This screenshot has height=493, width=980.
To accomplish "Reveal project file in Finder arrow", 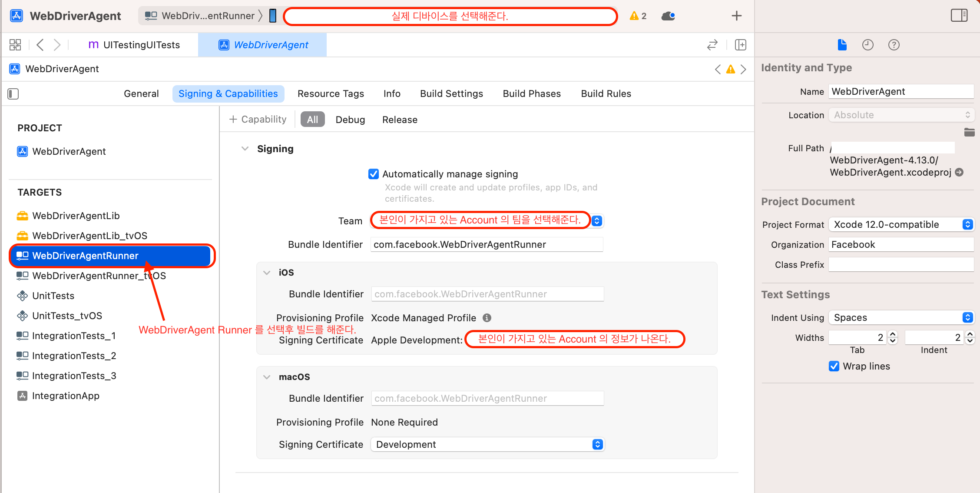I will click(960, 173).
